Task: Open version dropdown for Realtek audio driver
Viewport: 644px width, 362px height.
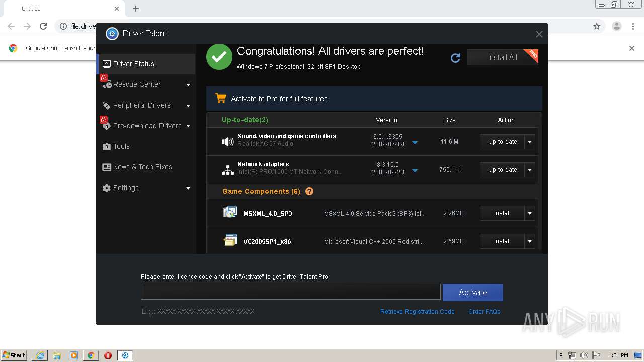Action: pos(415,143)
